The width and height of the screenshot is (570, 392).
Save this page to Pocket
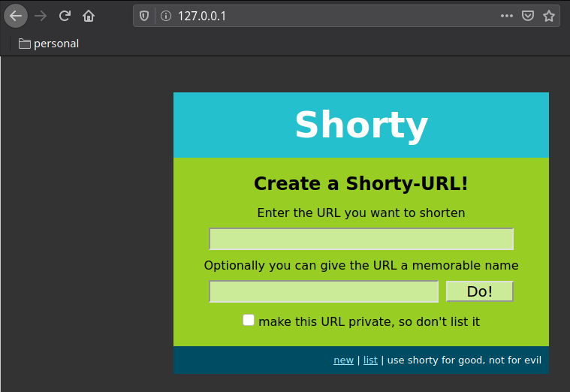pos(528,16)
